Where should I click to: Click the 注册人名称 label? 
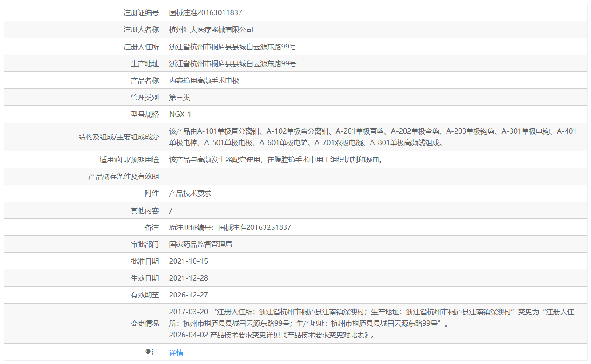coord(141,30)
